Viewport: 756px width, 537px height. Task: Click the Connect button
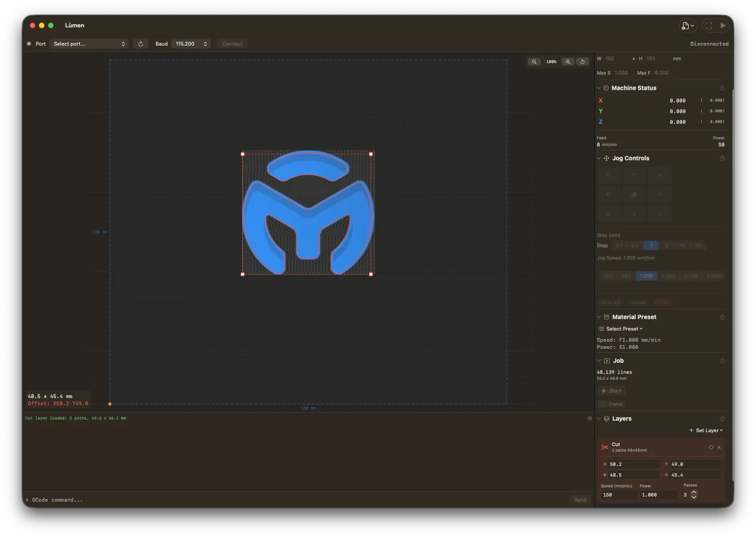click(x=232, y=44)
